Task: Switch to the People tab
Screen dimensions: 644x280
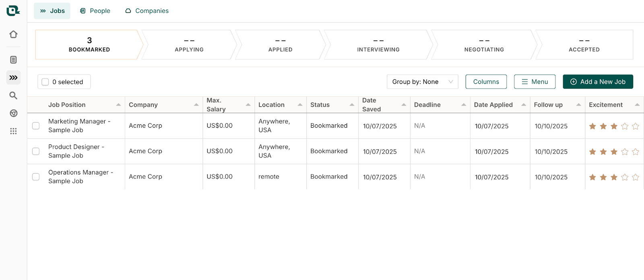Action: click(x=95, y=11)
